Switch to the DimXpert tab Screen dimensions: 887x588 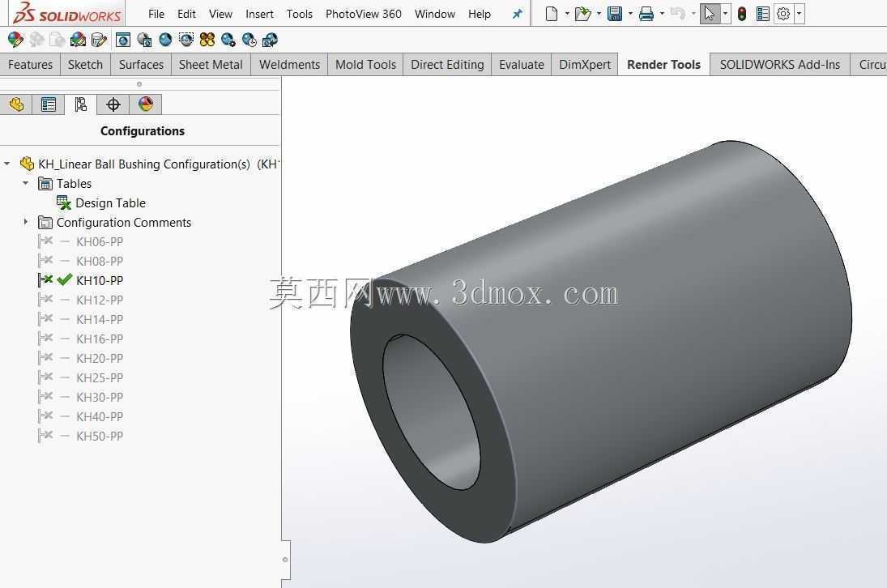585,65
